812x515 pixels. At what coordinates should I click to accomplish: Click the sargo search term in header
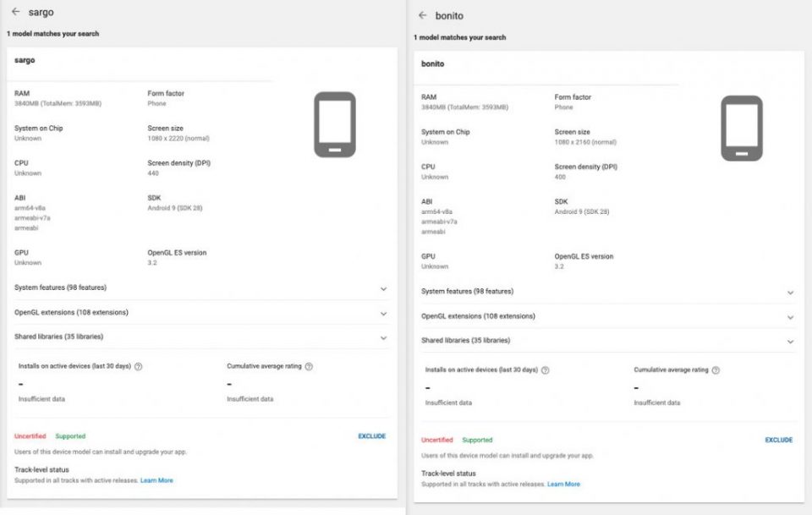click(x=41, y=12)
